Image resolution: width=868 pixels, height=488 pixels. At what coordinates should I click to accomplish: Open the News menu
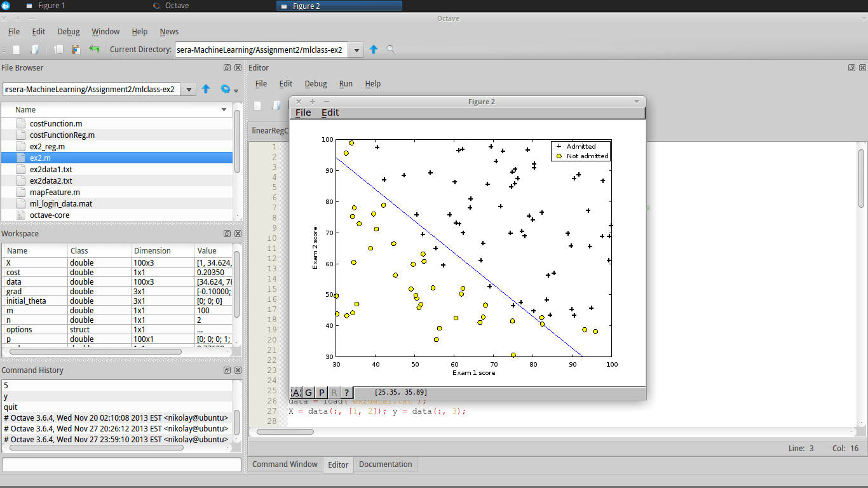click(169, 32)
